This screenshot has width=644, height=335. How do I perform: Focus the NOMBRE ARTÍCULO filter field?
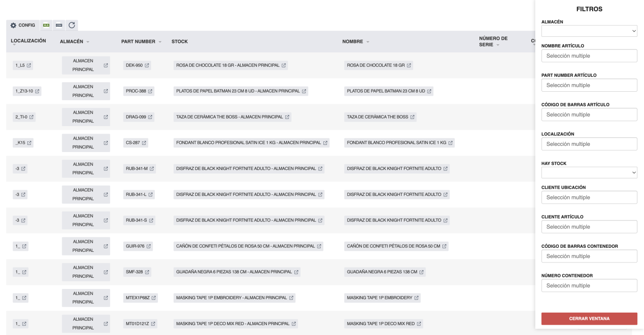pos(589,56)
